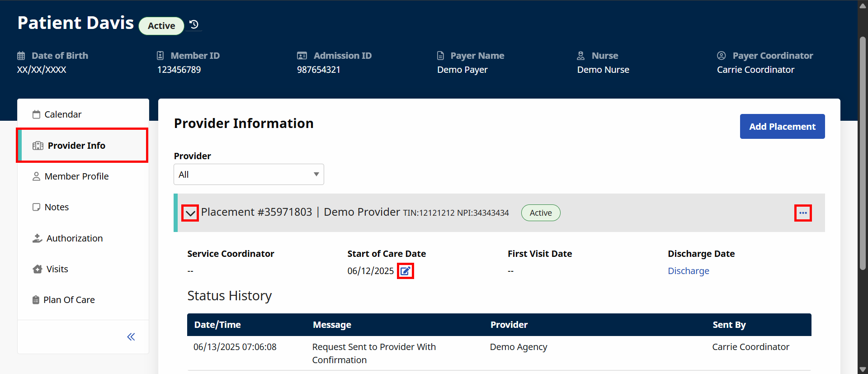Open the Member Profile tab
Image resolution: width=868 pixels, height=374 pixels.
click(x=76, y=176)
